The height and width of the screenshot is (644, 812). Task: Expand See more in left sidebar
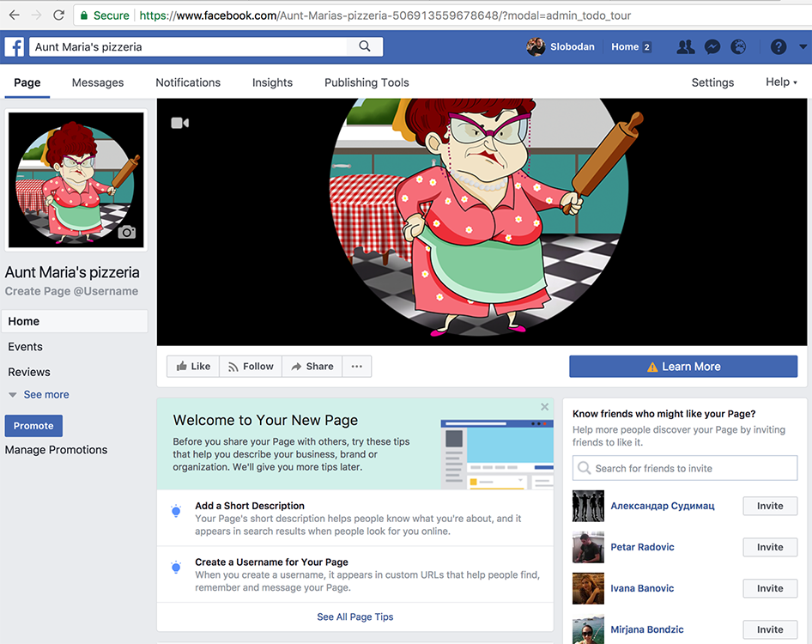(x=45, y=395)
